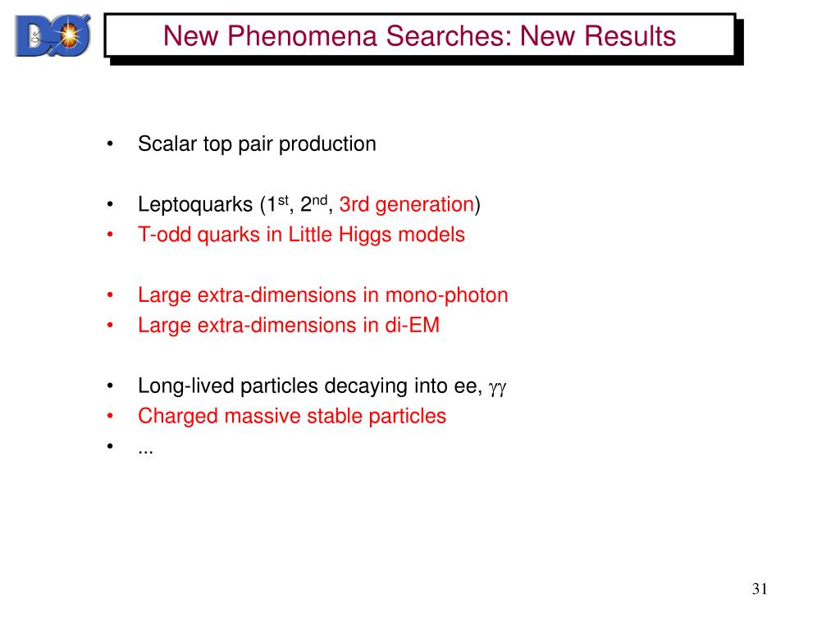Click the red bullet beside 'Charged massive stable particles'
This screenshot has width=840, height=630.
(110, 416)
